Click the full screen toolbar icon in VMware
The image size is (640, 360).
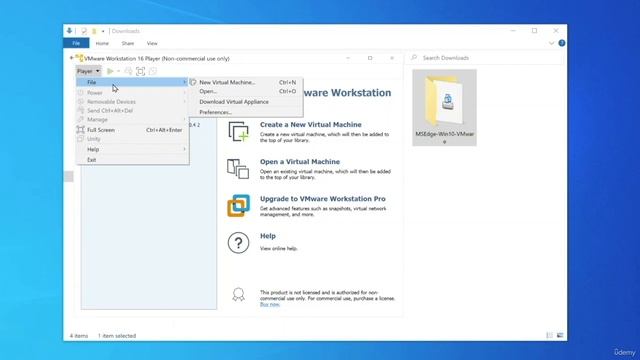tap(140, 71)
